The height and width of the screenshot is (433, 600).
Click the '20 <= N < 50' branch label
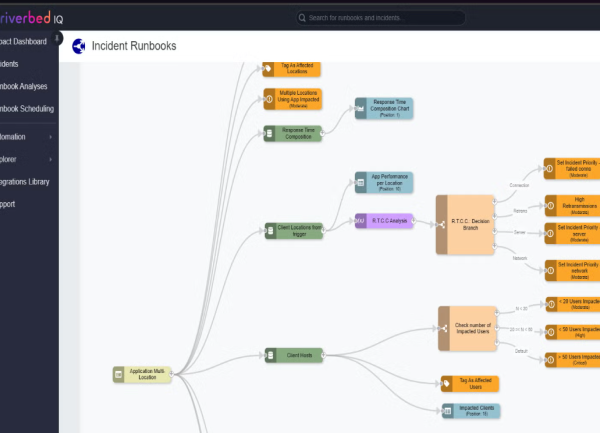coord(521,329)
